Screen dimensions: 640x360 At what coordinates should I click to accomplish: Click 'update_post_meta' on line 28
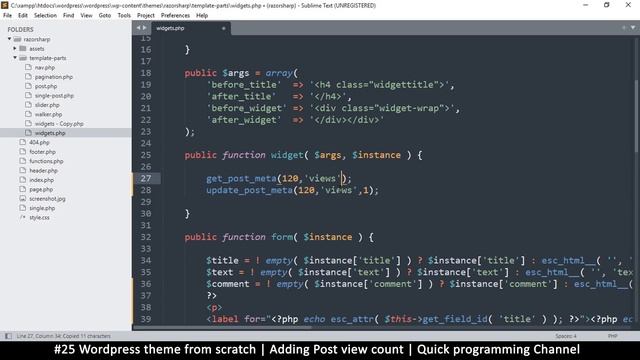click(x=249, y=190)
